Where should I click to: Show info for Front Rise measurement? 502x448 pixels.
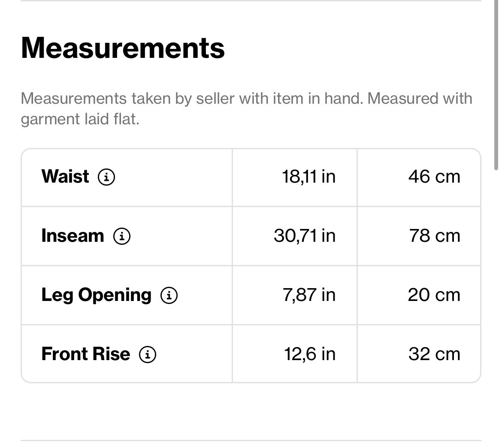pos(148,355)
